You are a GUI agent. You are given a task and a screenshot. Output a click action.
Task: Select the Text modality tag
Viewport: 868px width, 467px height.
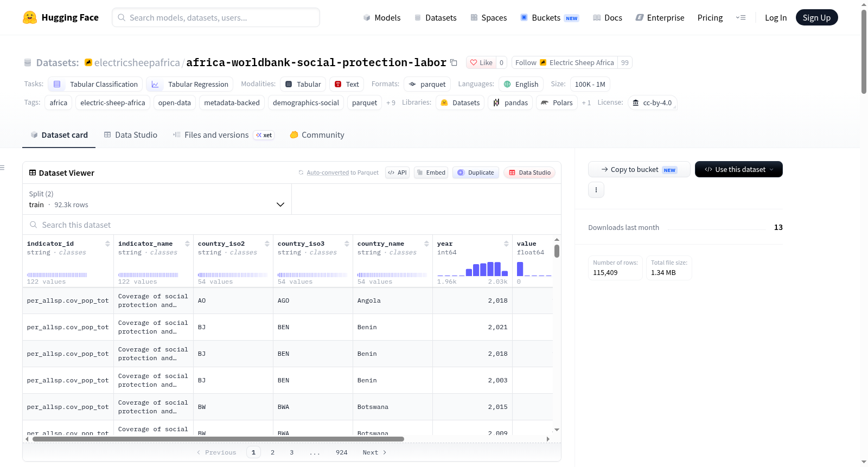click(347, 84)
